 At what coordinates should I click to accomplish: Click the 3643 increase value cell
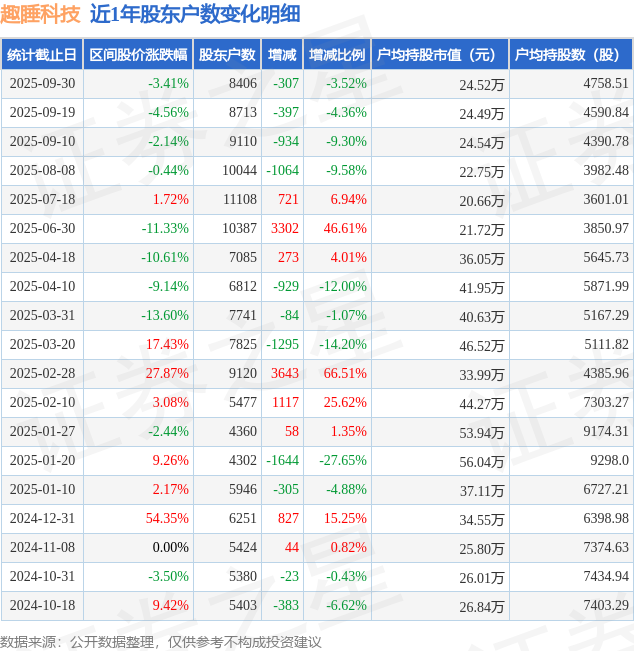(x=284, y=374)
